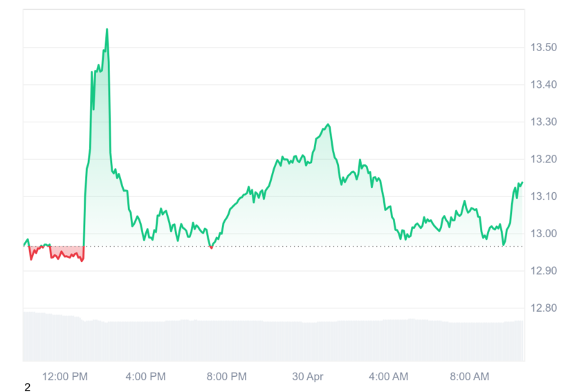The width and height of the screenshot is (588, 392).
Task: Click the highest price spike peak
Action: point(107,29)
